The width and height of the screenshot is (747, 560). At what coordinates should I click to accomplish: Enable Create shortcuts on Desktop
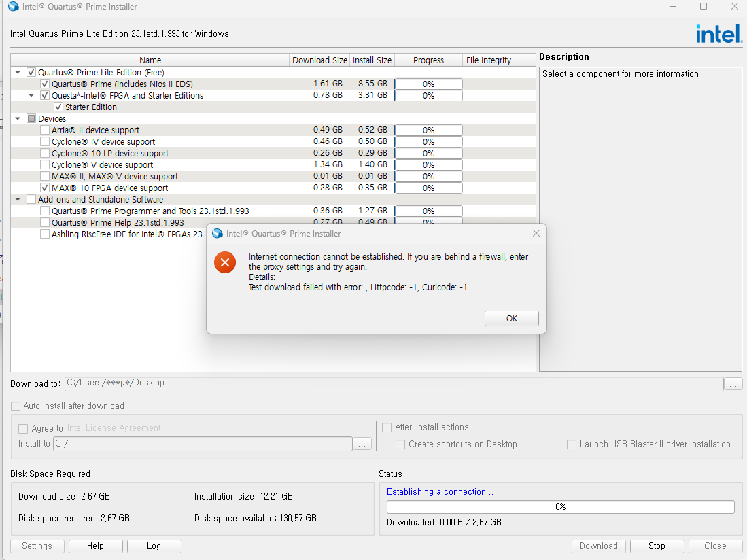(400, 444)
